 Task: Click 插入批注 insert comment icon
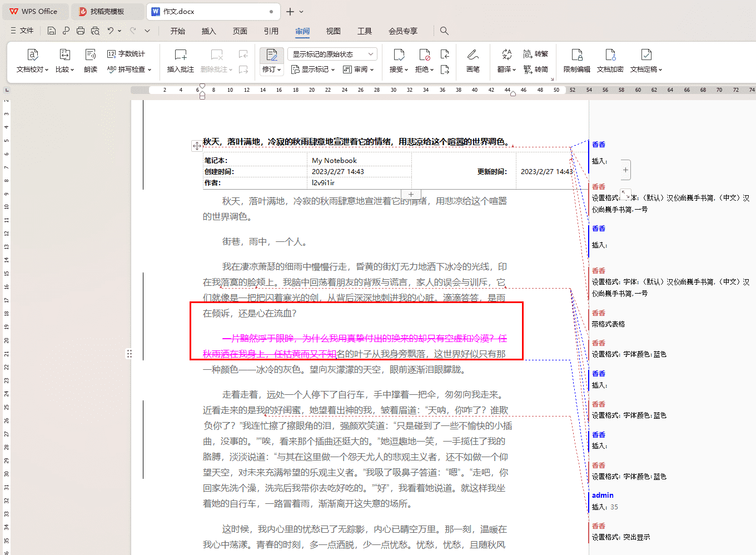tap(181, 54)
